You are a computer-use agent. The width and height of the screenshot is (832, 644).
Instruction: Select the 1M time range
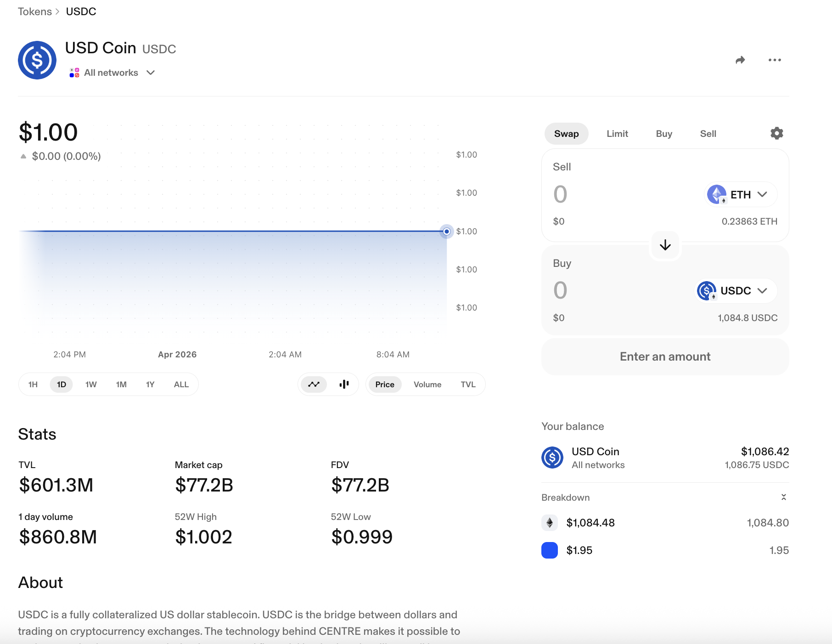121,384
